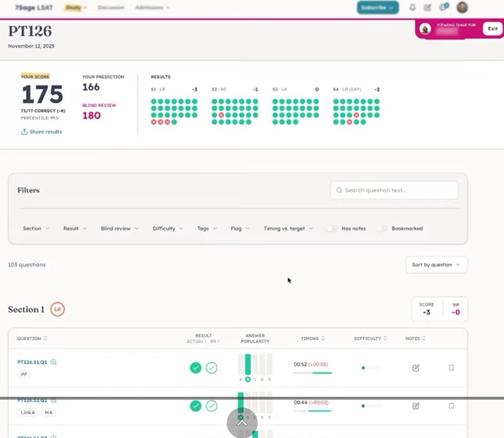Bookmark question PT126.S1.Q2
The height and width of the screenshot is (438, 504).
point(451,406)
